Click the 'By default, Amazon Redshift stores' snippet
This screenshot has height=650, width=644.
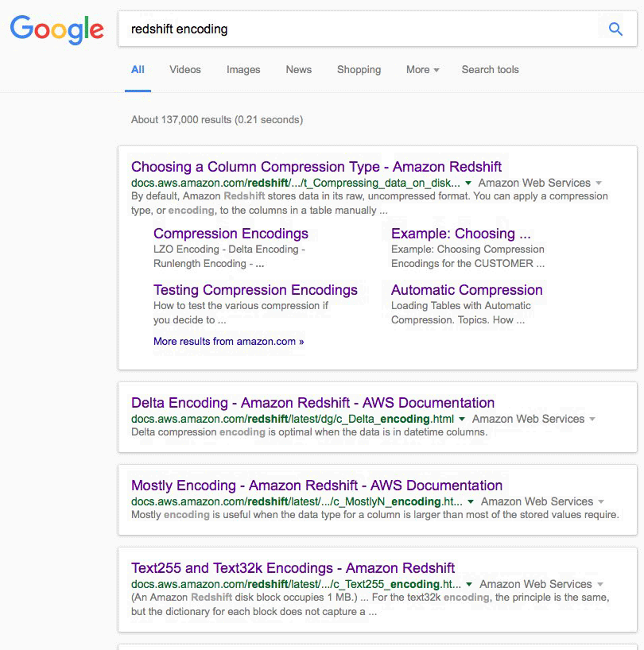click(370, 203)
